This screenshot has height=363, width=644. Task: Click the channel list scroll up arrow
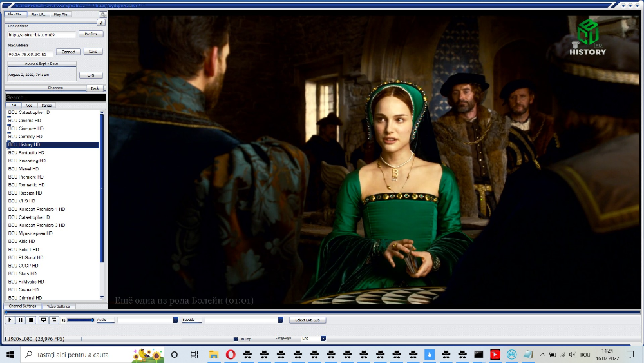point(102,112)
